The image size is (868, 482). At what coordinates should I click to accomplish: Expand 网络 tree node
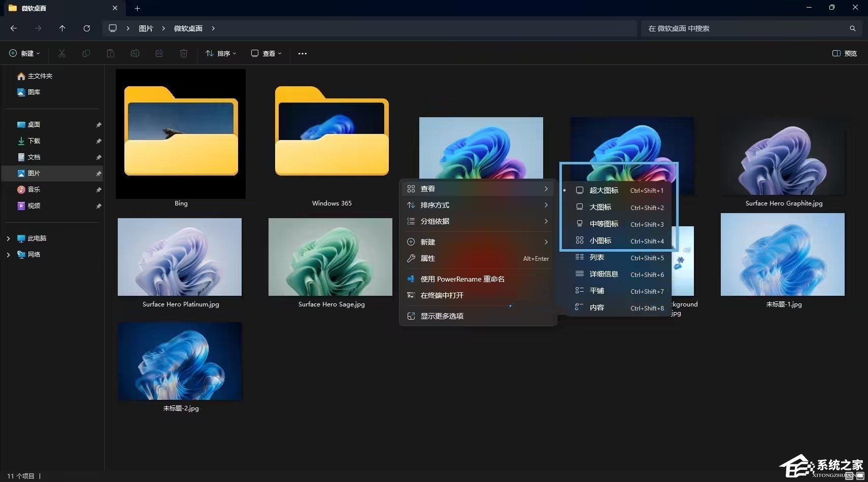[8, 254]
